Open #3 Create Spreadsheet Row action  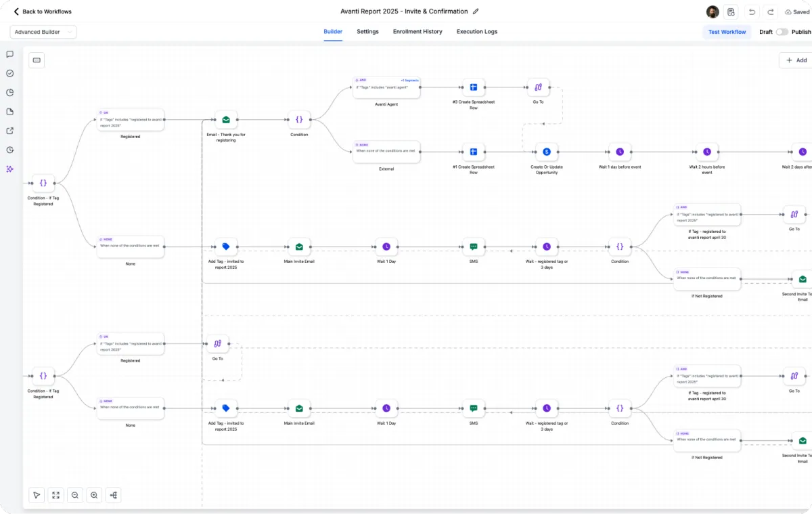point(474,87)
